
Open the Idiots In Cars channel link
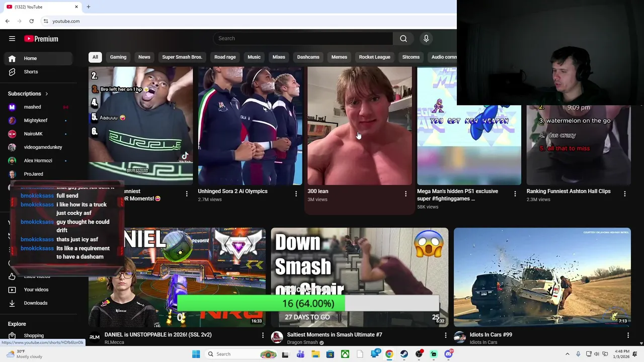pos(484,342)
